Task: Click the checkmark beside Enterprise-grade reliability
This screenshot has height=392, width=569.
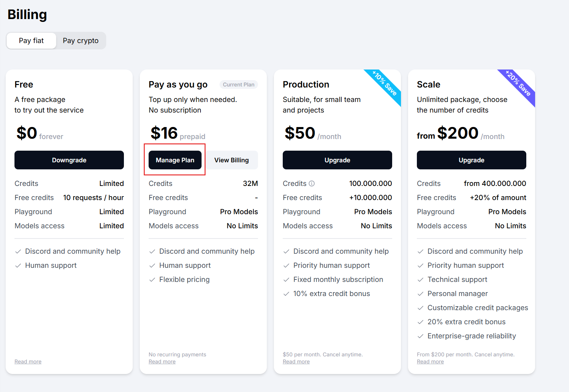Action: (420, 336)
